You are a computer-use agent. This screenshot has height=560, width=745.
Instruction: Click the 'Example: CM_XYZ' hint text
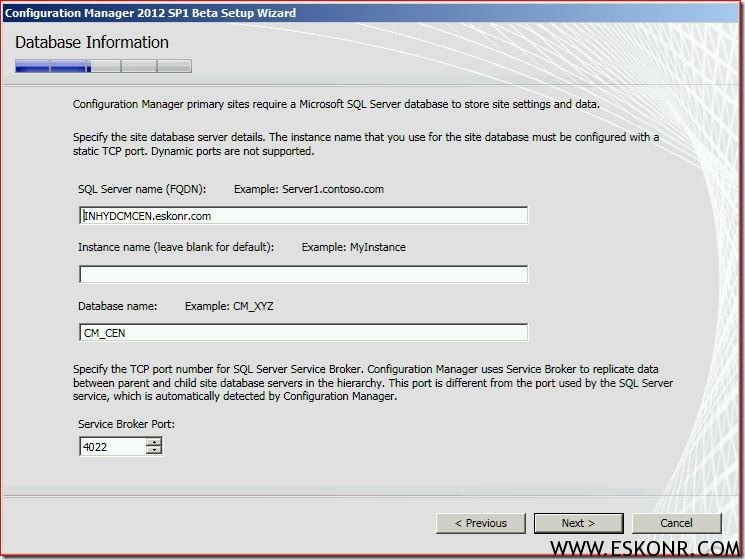coord(229,306)
